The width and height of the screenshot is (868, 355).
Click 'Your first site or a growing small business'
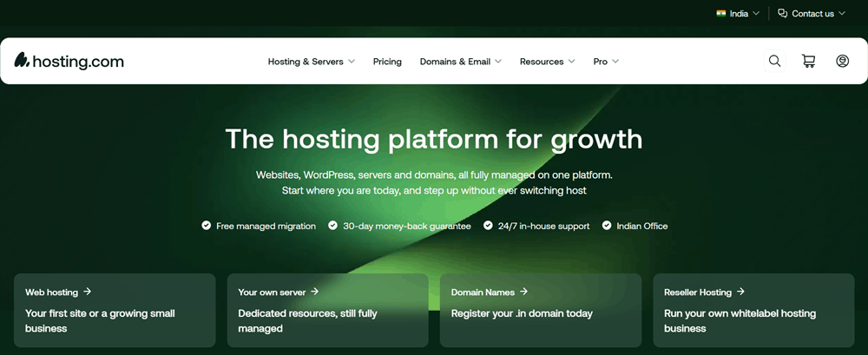(x=100, y=320)
